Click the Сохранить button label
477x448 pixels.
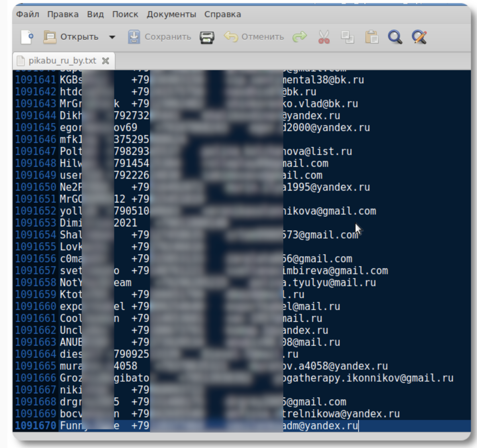pos(168,37)
